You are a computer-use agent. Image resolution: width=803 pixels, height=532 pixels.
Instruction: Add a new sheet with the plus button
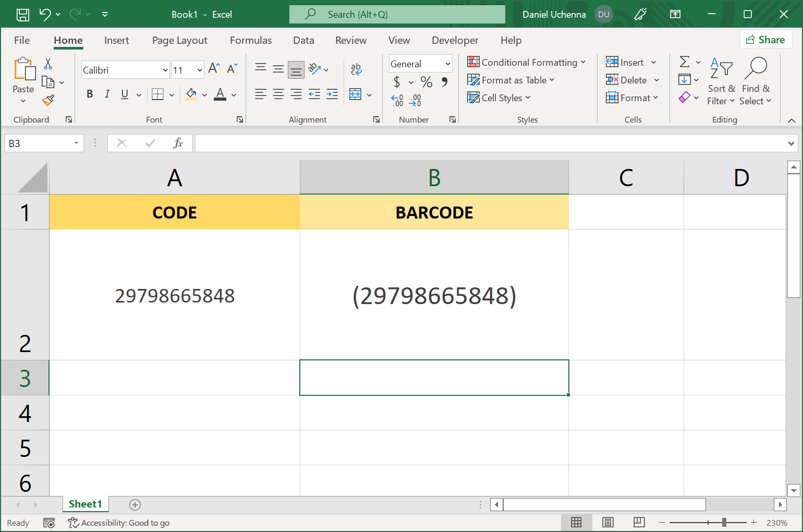point(135,504)
